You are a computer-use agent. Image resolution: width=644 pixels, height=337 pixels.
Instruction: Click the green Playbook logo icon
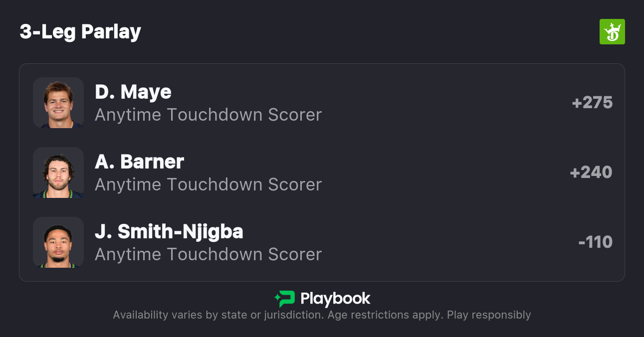click(285, 299)
